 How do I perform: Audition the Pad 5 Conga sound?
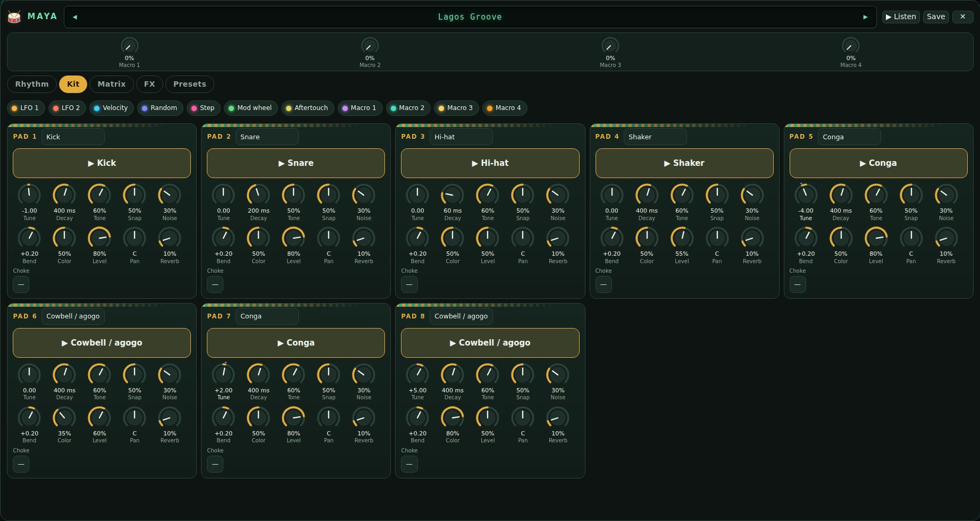coord(878,163)
